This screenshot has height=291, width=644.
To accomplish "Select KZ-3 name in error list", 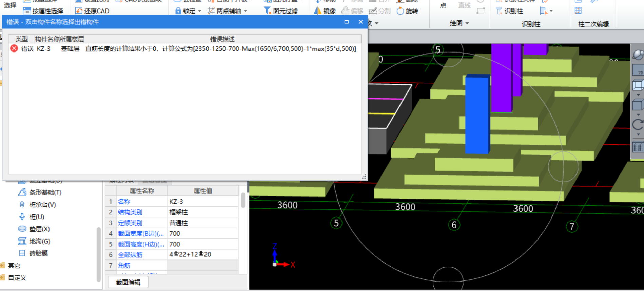I will pos(43,49).
